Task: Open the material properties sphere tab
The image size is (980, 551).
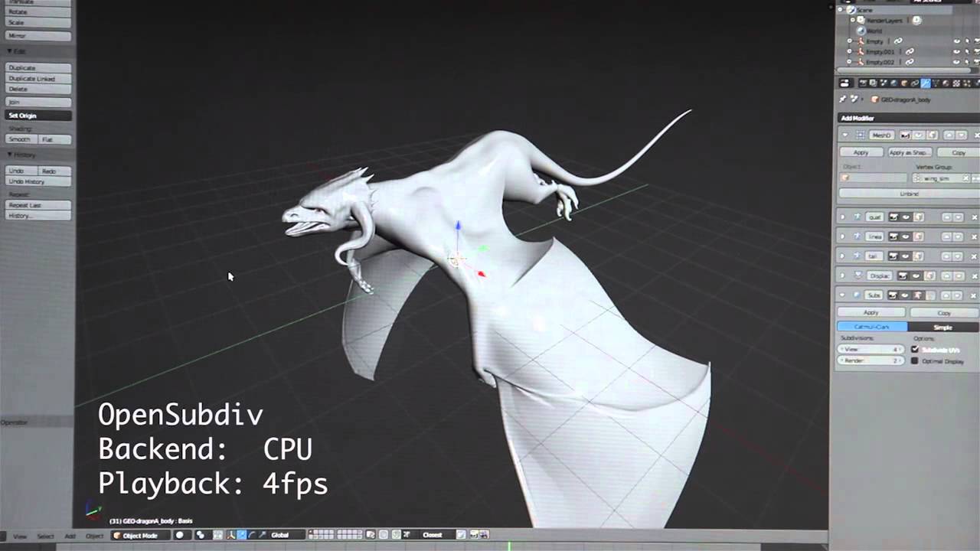Action: (x=947, y=83)
